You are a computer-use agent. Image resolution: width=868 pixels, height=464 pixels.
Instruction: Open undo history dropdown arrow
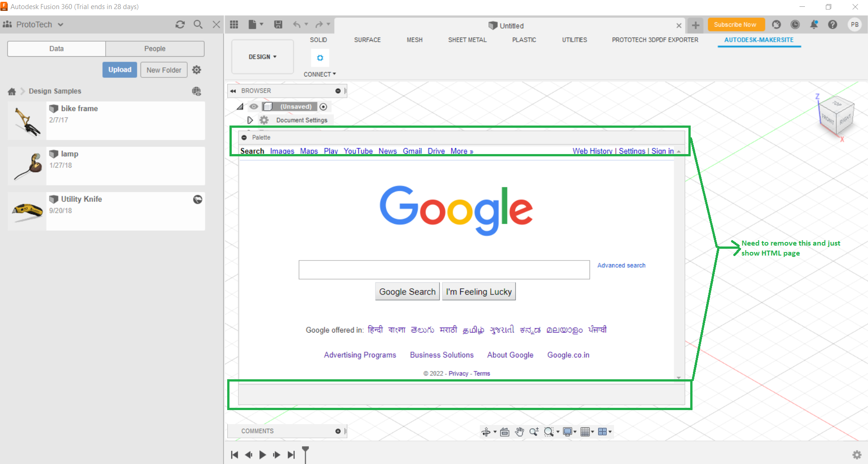click(307, 24)
